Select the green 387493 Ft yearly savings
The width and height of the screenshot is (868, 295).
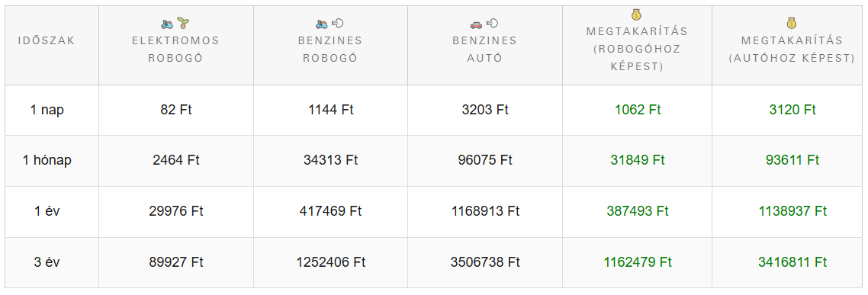coord(638,211)
